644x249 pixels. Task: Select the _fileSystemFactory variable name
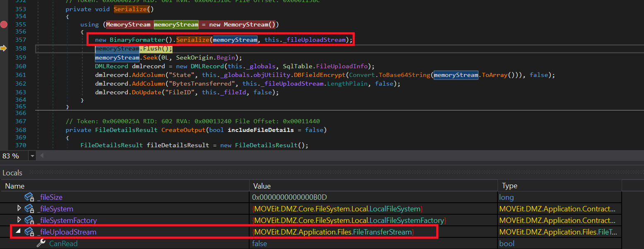(x=67, y=220)
